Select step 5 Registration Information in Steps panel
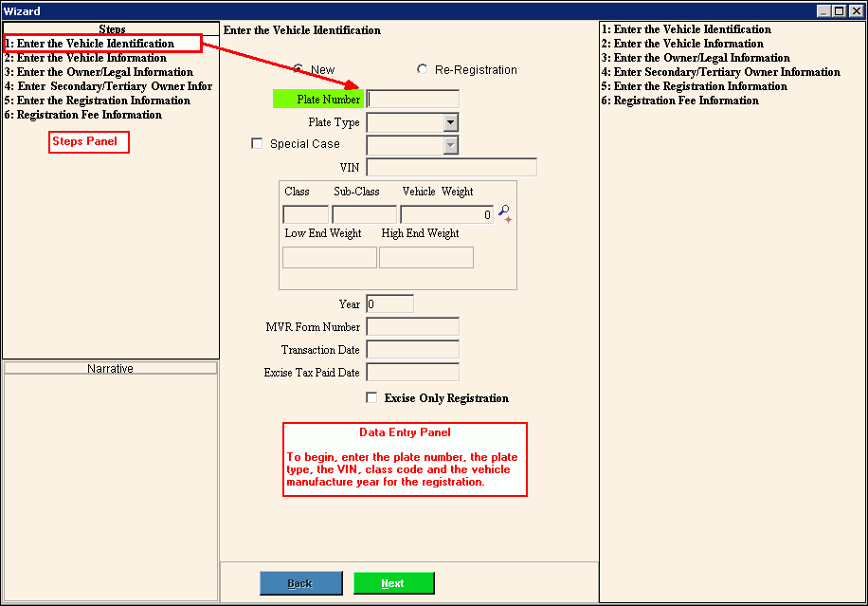Image resolution: width=868 pixels, height=606 pixels. (x=98, y=101)
